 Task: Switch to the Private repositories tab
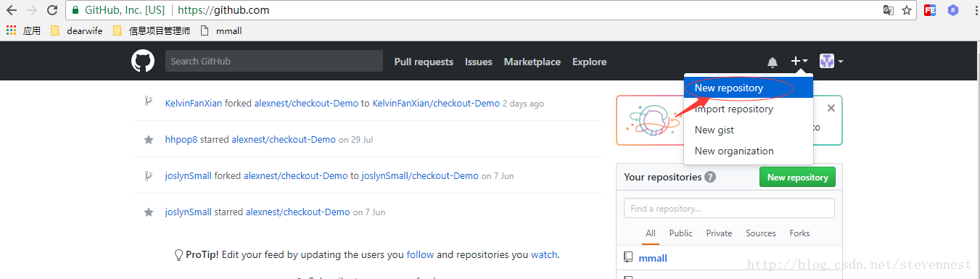click(719, 233)
